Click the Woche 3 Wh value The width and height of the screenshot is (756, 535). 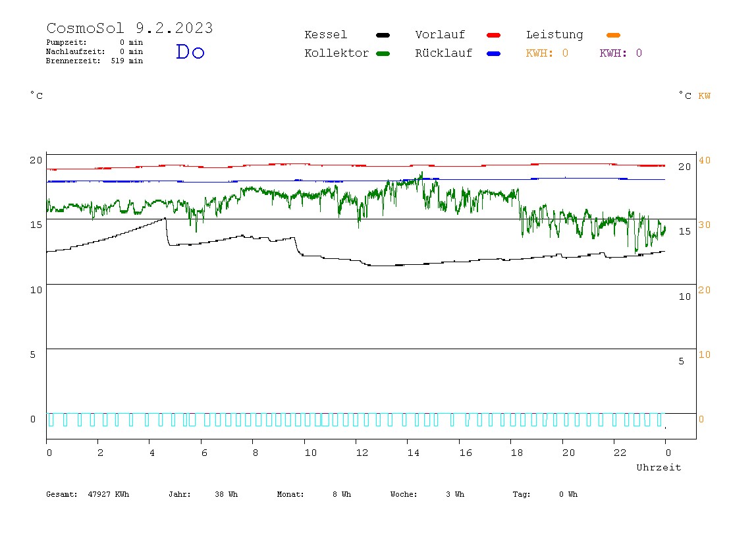pyautogui.click(x=427, y=494)
